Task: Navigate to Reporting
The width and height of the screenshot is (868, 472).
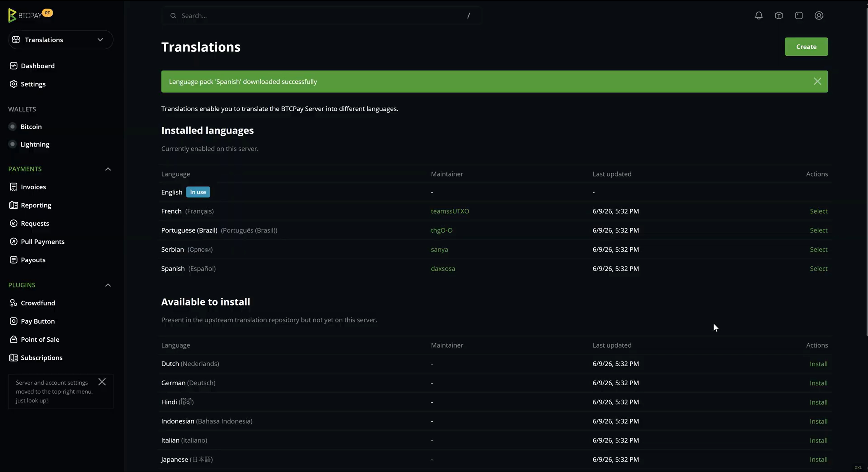Action: pyautogui.click(x=36, y=205)
